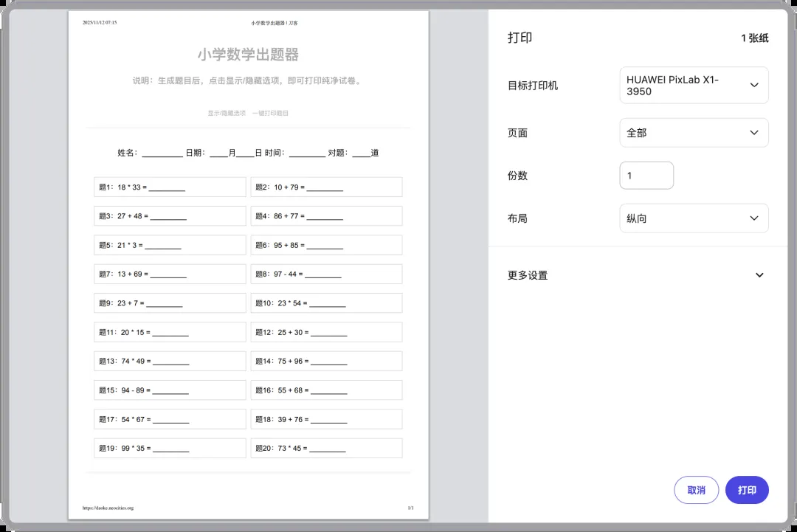The image size is (797, 532).
Task: Click the 2025/11/12 timestamp in page header
Action: coord(100,23)
